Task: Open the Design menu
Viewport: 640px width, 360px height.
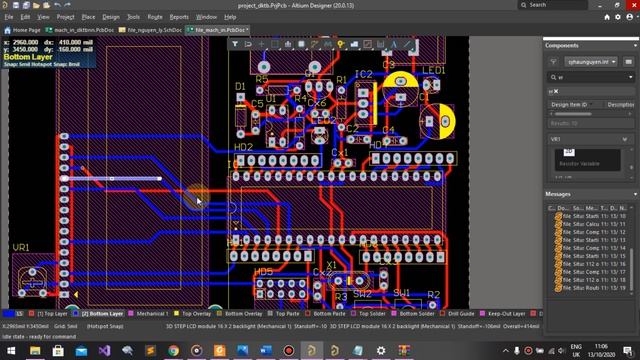Action: (x=111, y=17)
